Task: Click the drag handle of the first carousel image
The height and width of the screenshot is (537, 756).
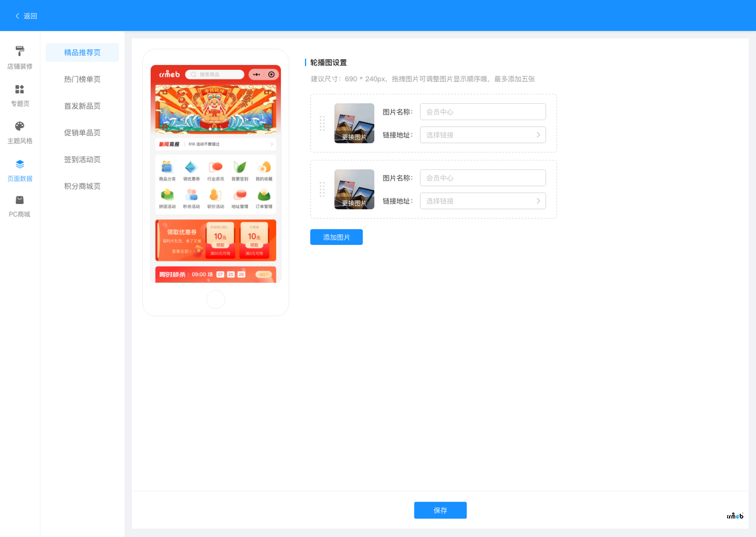Action: point(322,123)
